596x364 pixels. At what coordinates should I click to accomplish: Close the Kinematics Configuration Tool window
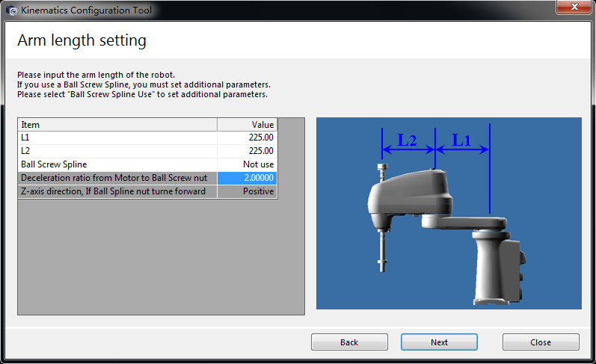pyautogui.click(x=574, y=7)
